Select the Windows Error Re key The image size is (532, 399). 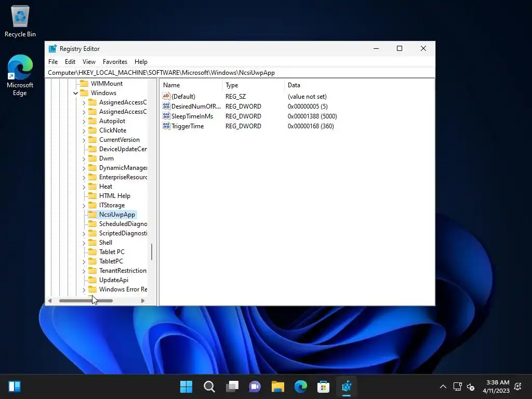pos(123,289)
